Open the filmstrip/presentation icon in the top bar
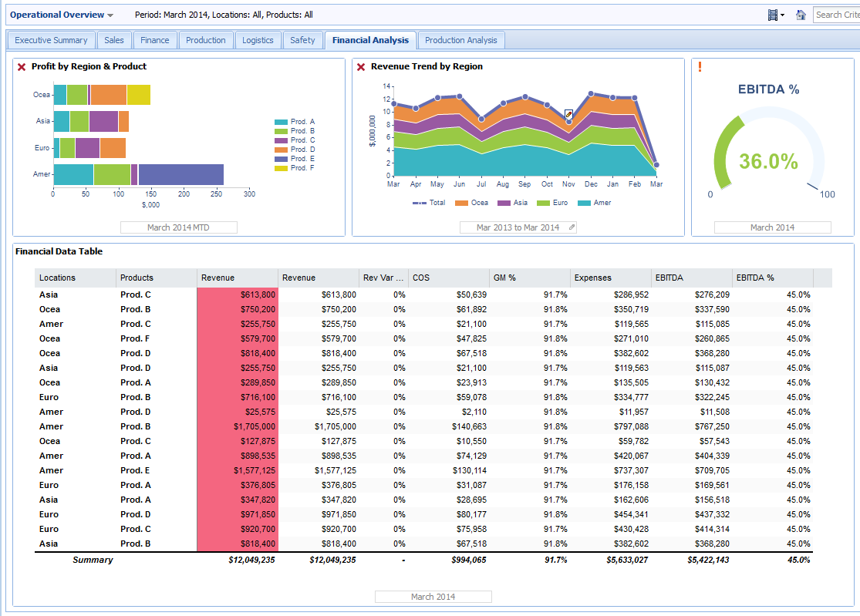Screen dimensions: 860x616 (772, 15)
